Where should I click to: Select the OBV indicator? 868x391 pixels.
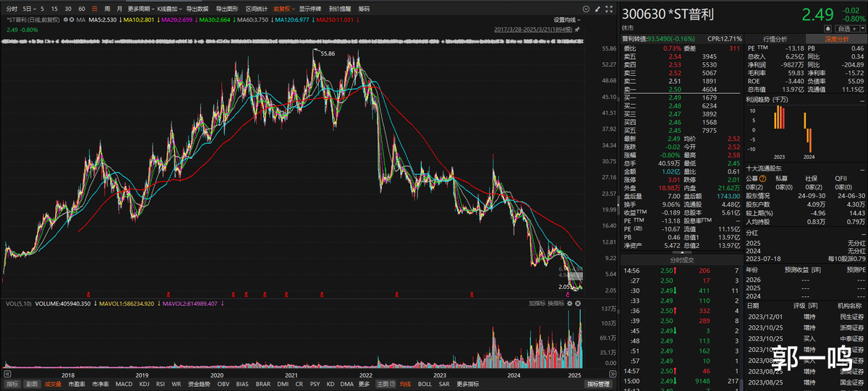pos(224,384)
